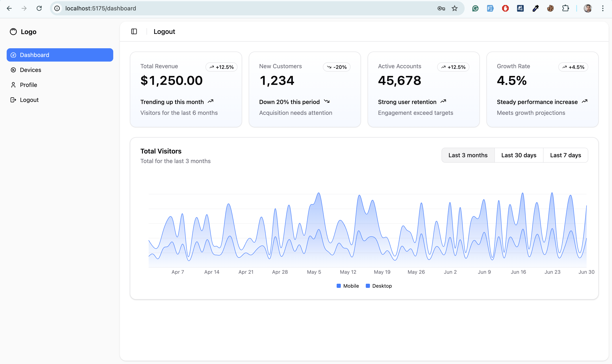The image size is (612, 364).
Task: Toggle Mobile series legend swatch
Action: pyautogui.click(x=338, y=286)
